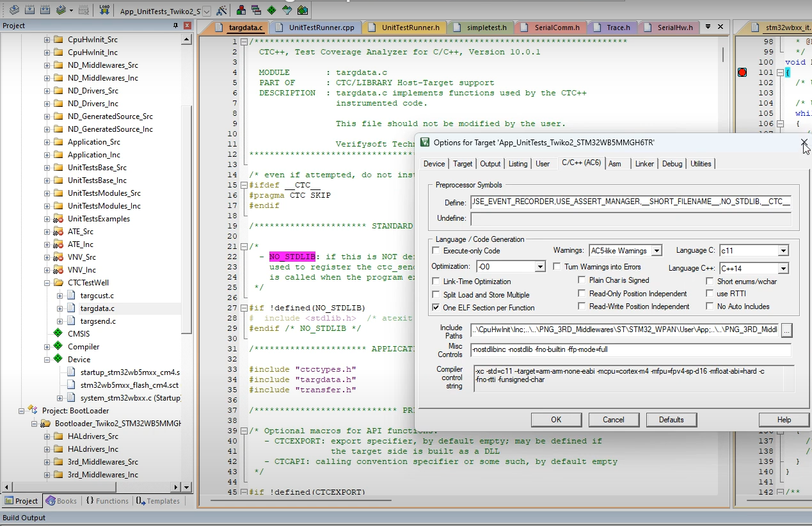
Task: Toggle the Turn Warnings into Errors checkbox
Action: [557, 267]
